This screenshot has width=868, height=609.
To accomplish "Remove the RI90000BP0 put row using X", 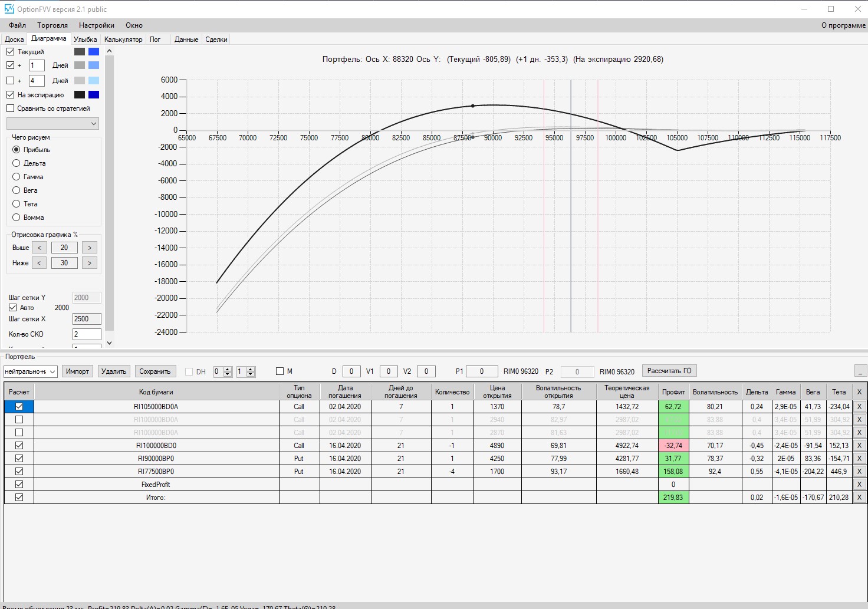I will pyautogui.click(x=859, y=459).
